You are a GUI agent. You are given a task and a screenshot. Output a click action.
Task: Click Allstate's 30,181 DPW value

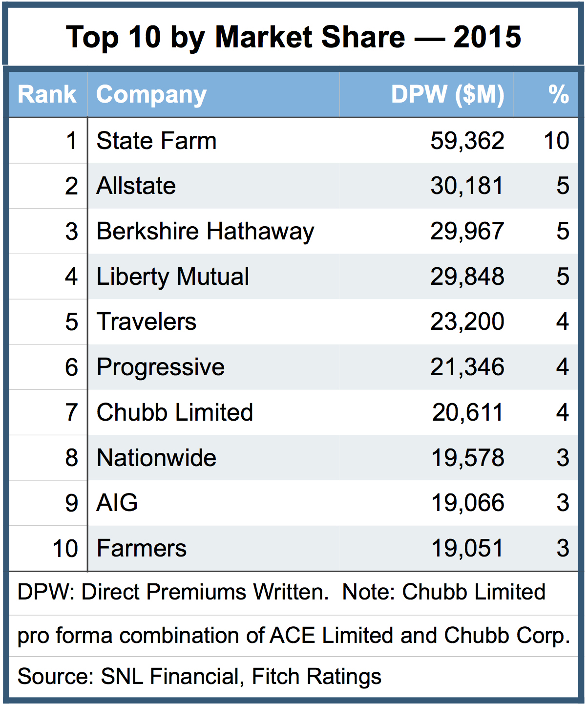coord(467,186)
